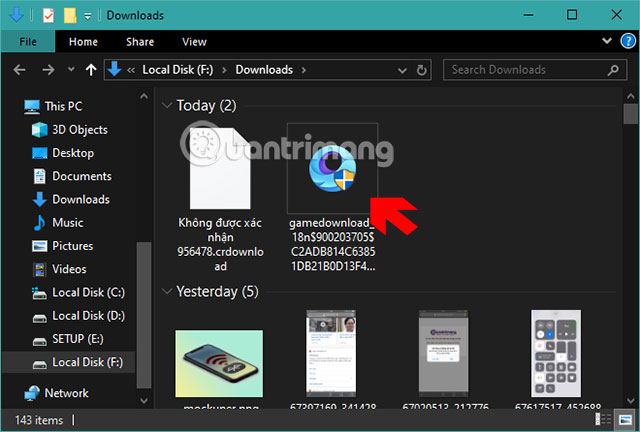This screenshot has width=640, height=432.
Task: Click Local Disk (F:) in the address bar
Action: [x=178, y=70]
